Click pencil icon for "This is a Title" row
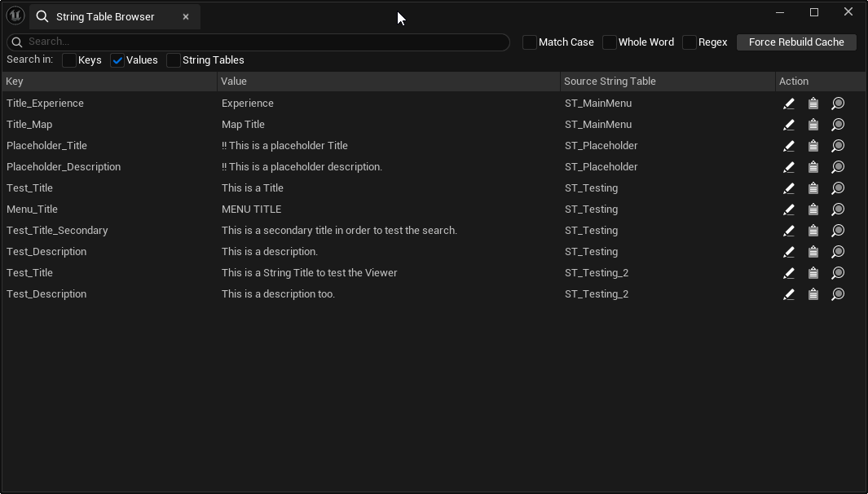This screenshot has height=494, width=868. click(789, 188)
